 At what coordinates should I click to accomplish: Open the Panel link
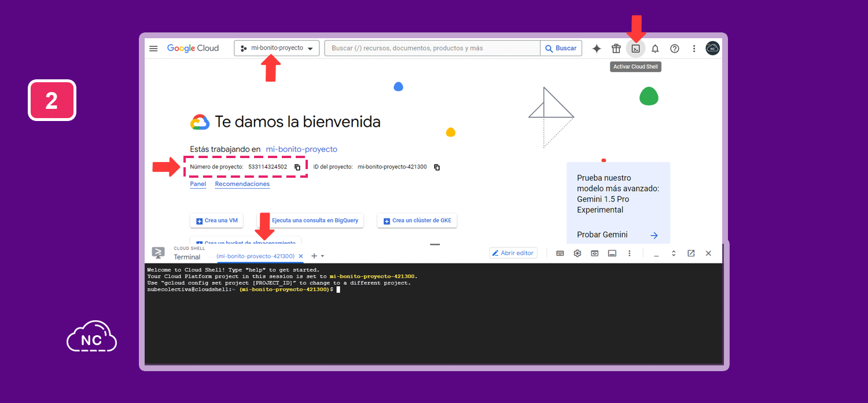pos(198,184)
